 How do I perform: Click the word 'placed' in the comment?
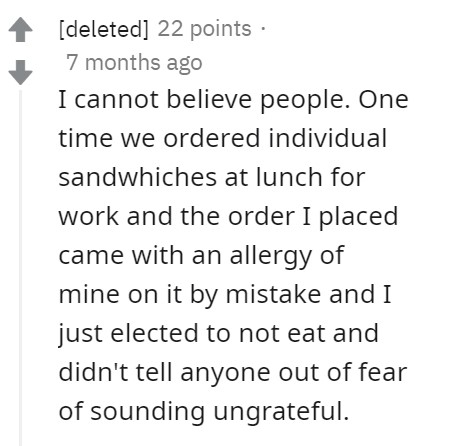[x=359, y=217]
